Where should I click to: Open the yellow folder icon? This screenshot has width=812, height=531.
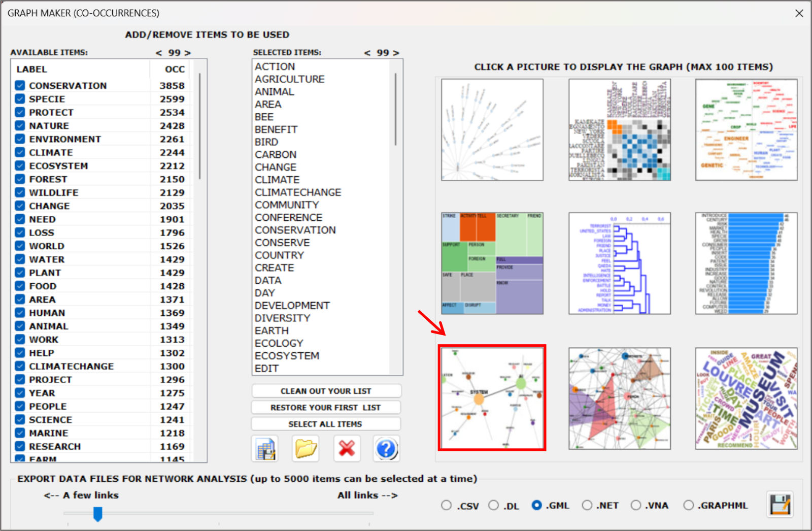(306, 449)
